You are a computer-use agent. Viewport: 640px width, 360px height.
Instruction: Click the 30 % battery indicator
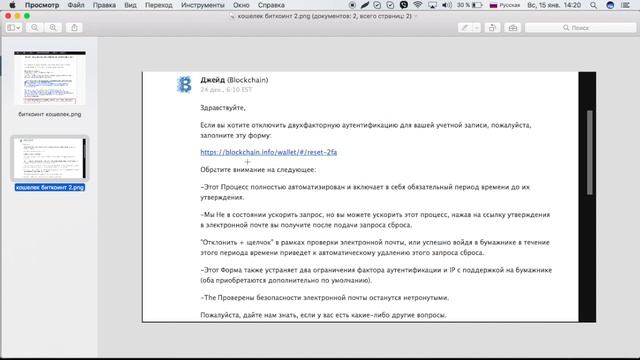tap(469, 5)
